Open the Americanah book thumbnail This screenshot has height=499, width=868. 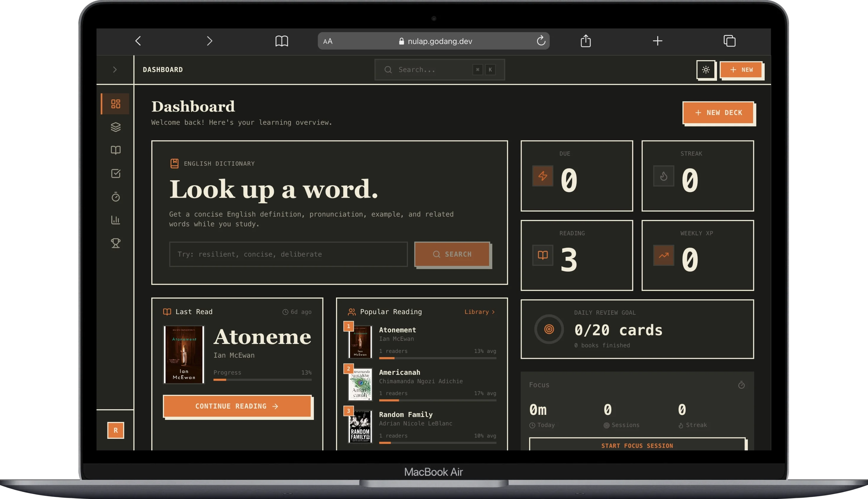(360, 384)
